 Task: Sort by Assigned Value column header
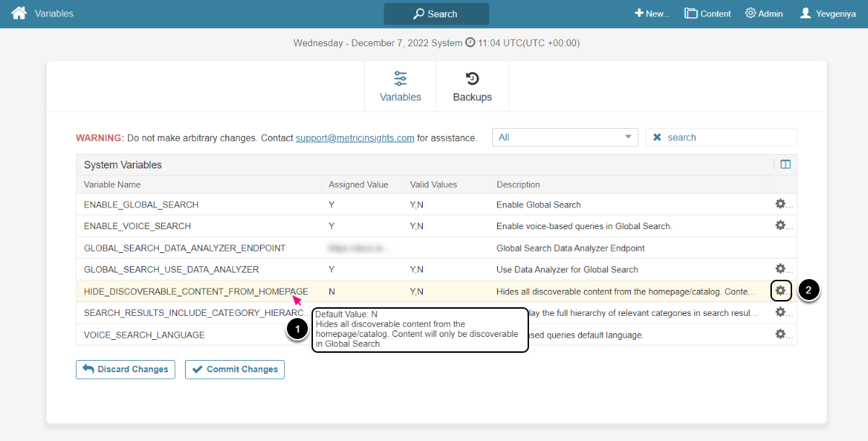358,184
